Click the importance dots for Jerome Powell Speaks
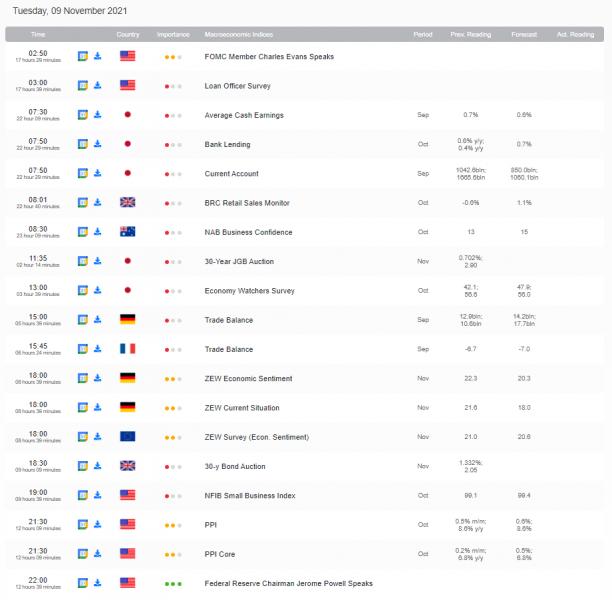Screen dimensions: 612x600 pyautogui.click(x=173, y=582)
